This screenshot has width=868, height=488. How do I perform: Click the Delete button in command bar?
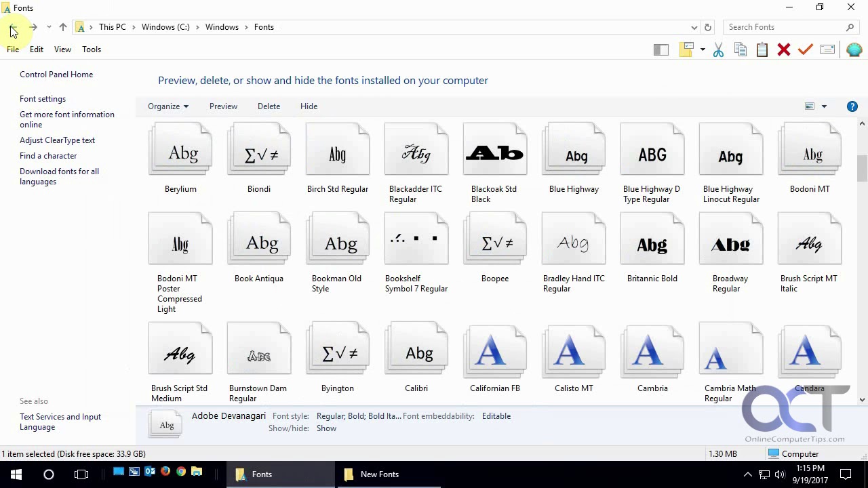coord(269,106)
